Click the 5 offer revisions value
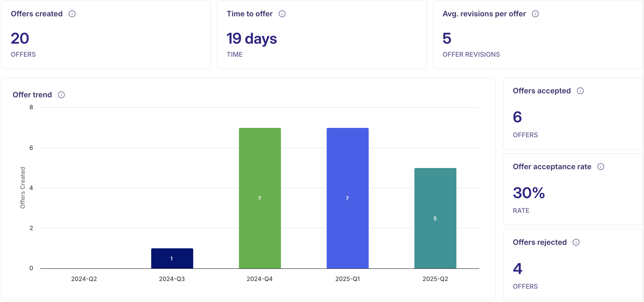644x302 pixels. click(x=447, y=39)
